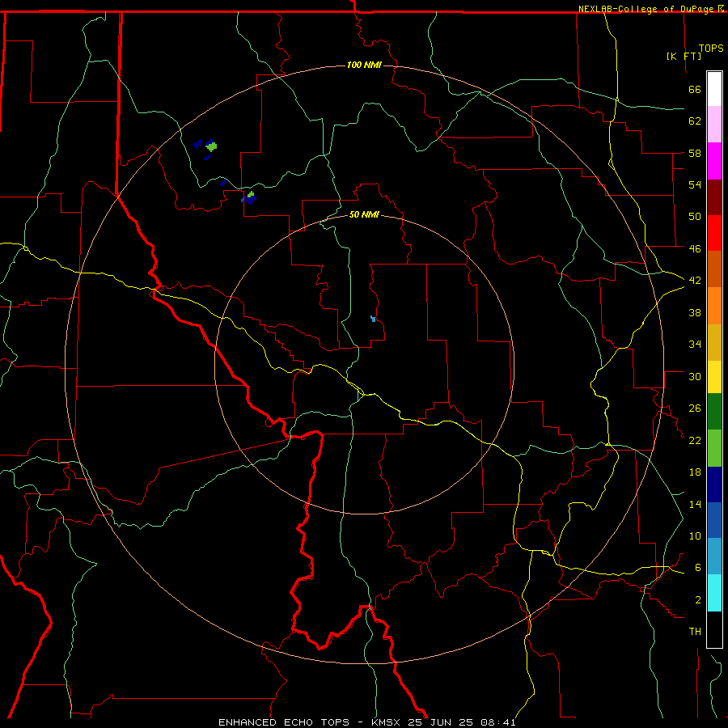
Task: Click the yellow swatch between 34 and 30
Action: pyautogui.click(x=714, y=377)
